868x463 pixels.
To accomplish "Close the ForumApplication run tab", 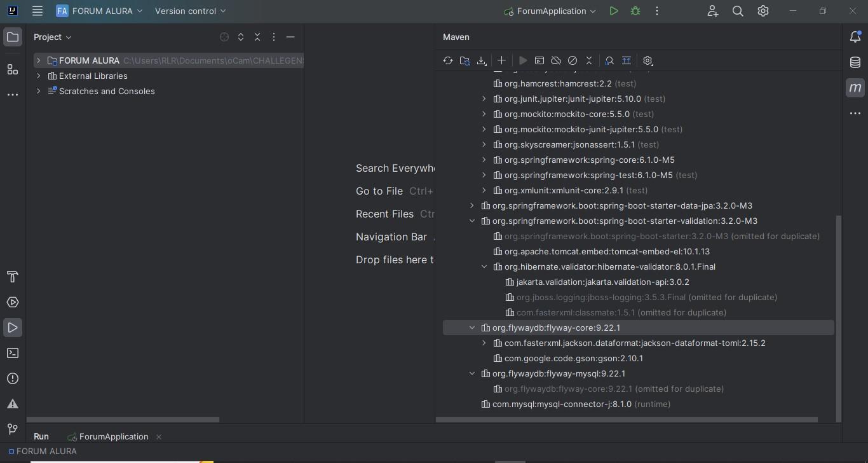I will 159,436.
